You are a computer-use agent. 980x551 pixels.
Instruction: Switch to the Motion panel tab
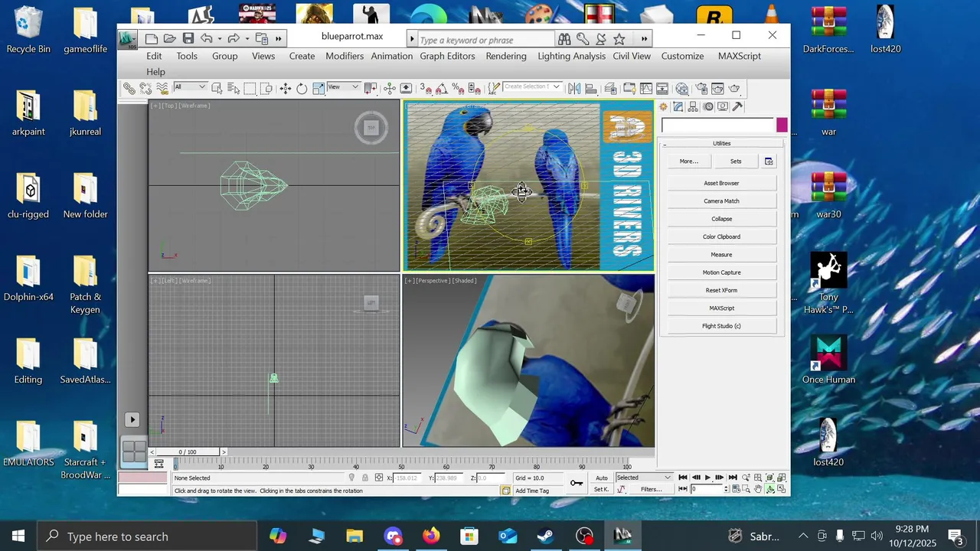tap(708, 106)
